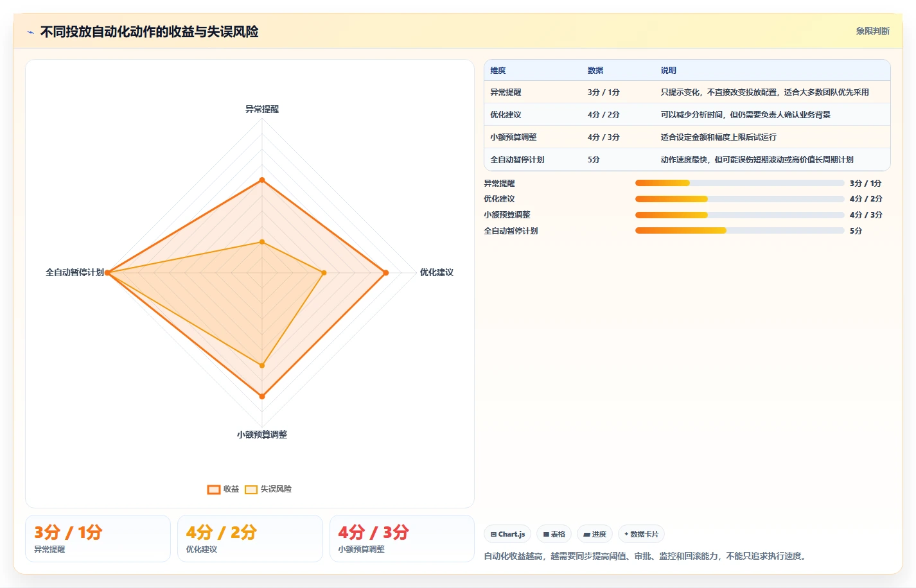The height and width of the screenshot is (588, 916).
Task: Toggle the 收益 legend swatch
Action: (213, 489)
